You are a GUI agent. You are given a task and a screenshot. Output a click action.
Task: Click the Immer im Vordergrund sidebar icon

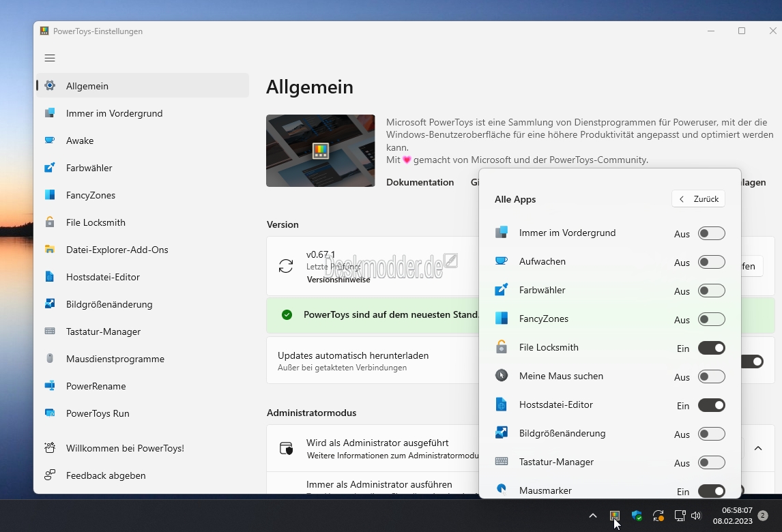[50, 113]
